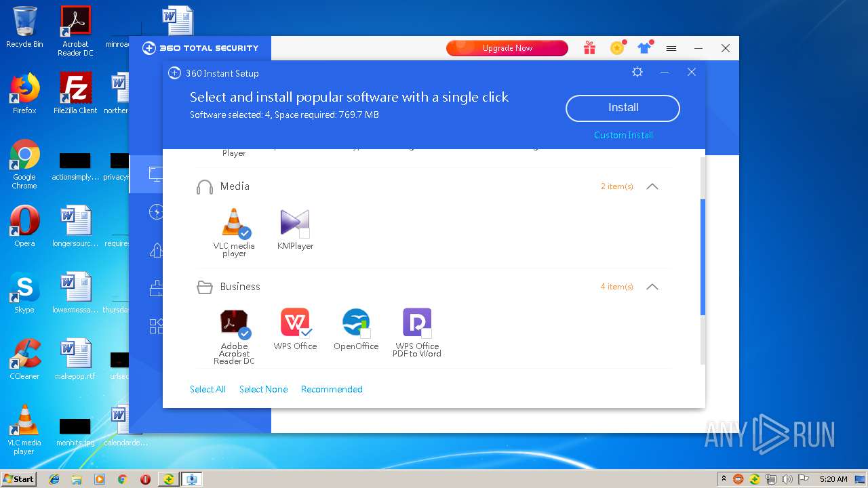Click the taskbar clock showing 5:20 AM

coord(833,479)
